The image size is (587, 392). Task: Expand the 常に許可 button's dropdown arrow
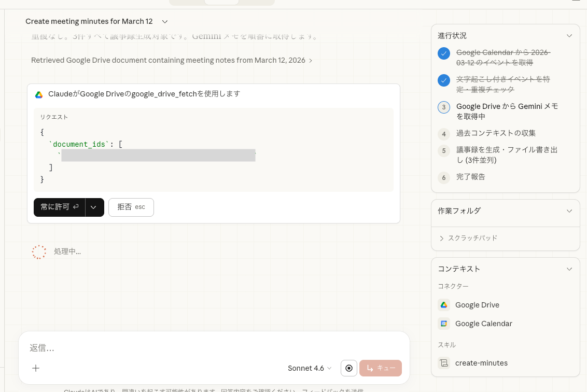94,207
